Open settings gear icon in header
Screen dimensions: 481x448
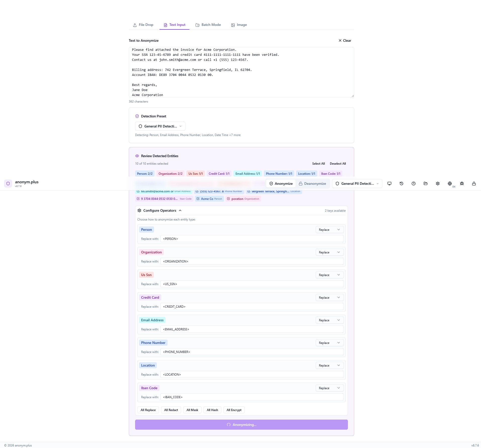(438, 184)
